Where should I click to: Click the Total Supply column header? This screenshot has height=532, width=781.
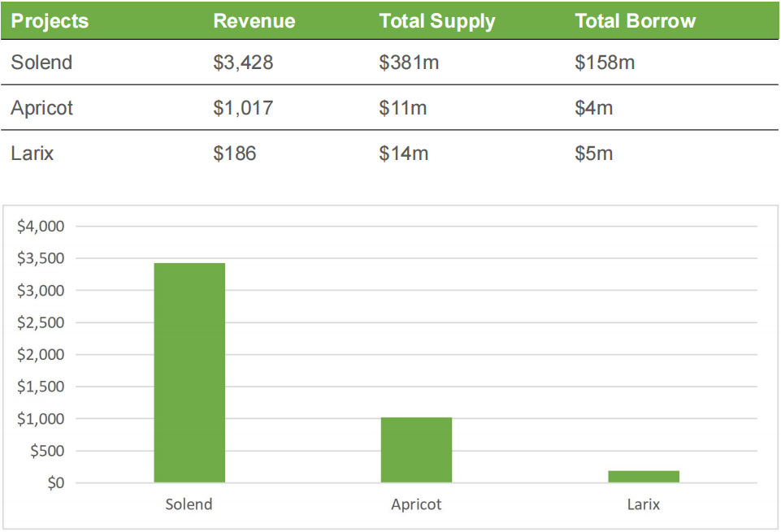point(436,21)
